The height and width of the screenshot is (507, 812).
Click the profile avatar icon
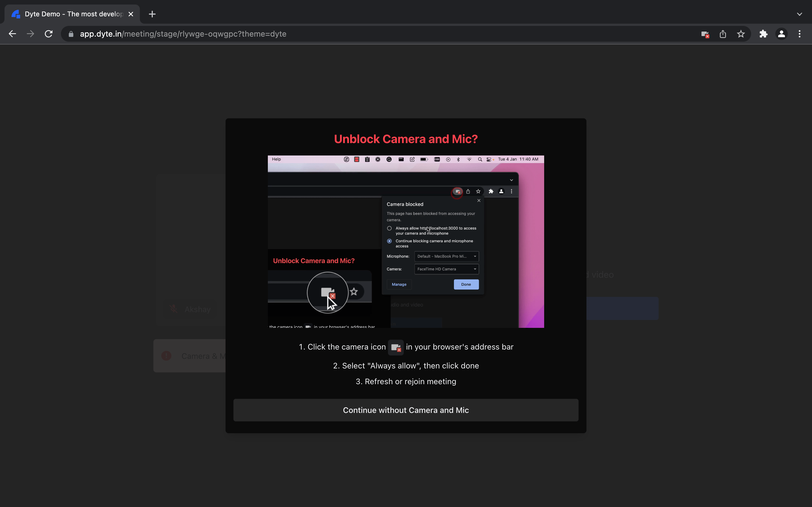[x=782, y=34]
